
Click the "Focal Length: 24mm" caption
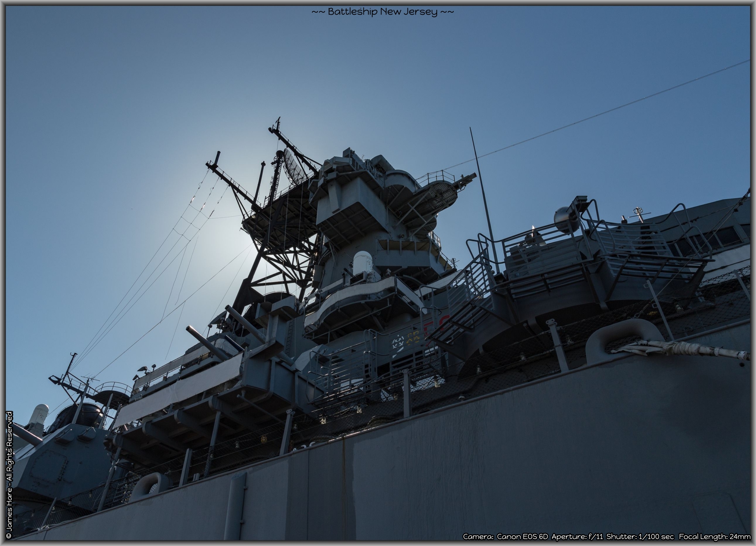(x=715, y=537)
